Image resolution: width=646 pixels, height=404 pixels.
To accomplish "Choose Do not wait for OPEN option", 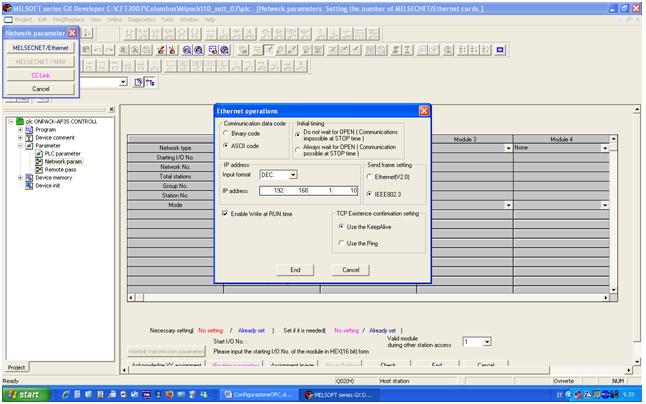I will click(x=298, y=135).
